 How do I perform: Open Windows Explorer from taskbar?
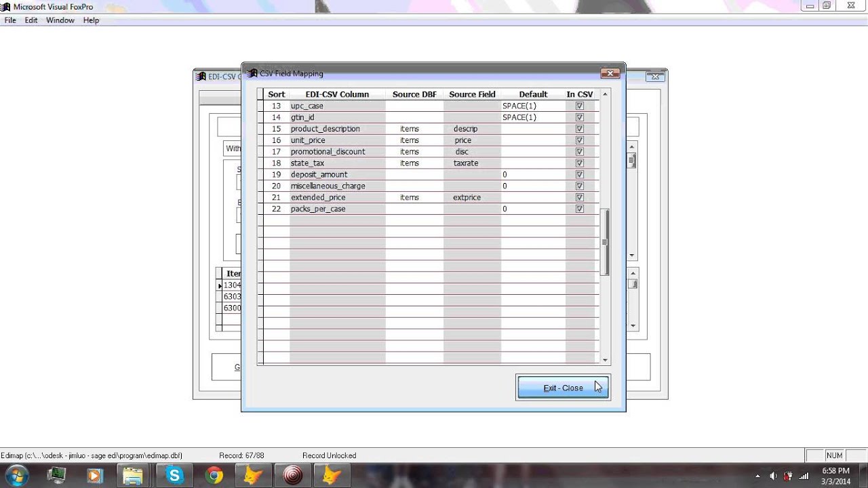(x=133, y=476)
